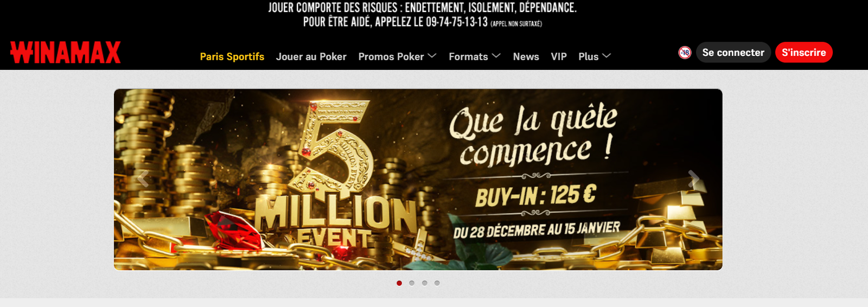Show the previous banner slide arrow
868x307 pixels.
pos(143,178)
